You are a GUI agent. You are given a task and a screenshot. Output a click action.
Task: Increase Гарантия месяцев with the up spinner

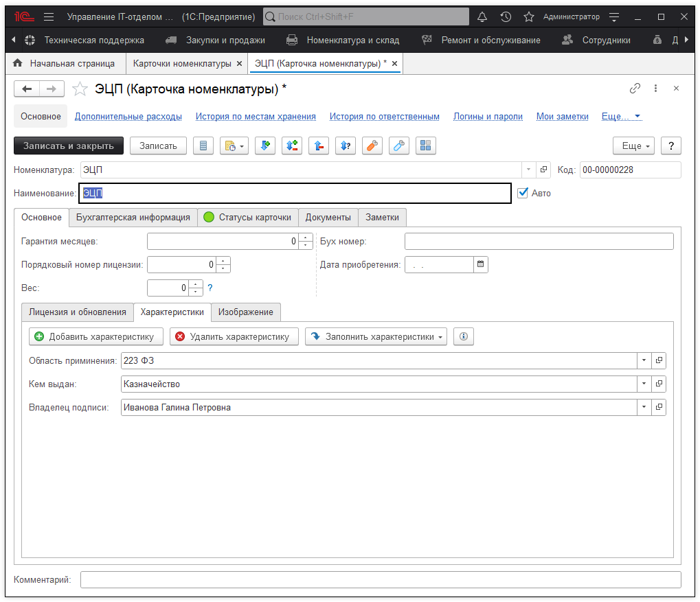306,238
